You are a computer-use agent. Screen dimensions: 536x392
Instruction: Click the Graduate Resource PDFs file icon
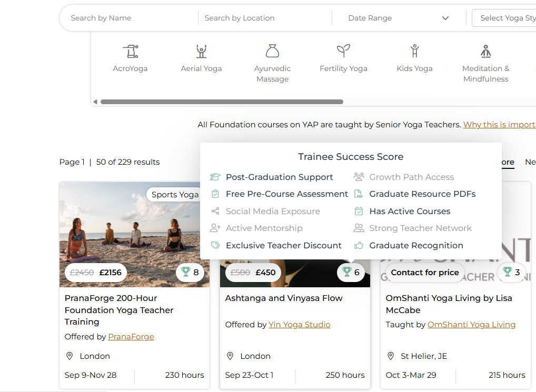coord(358,194)
